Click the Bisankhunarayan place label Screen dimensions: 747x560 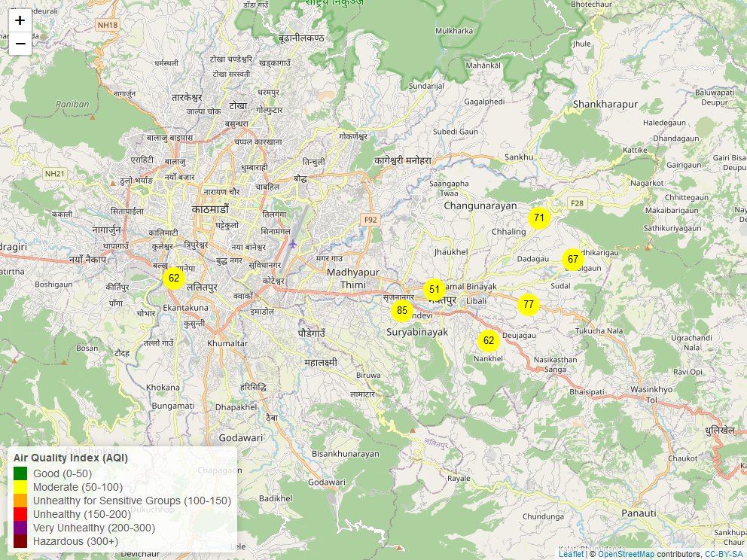[x=346, y=454]
